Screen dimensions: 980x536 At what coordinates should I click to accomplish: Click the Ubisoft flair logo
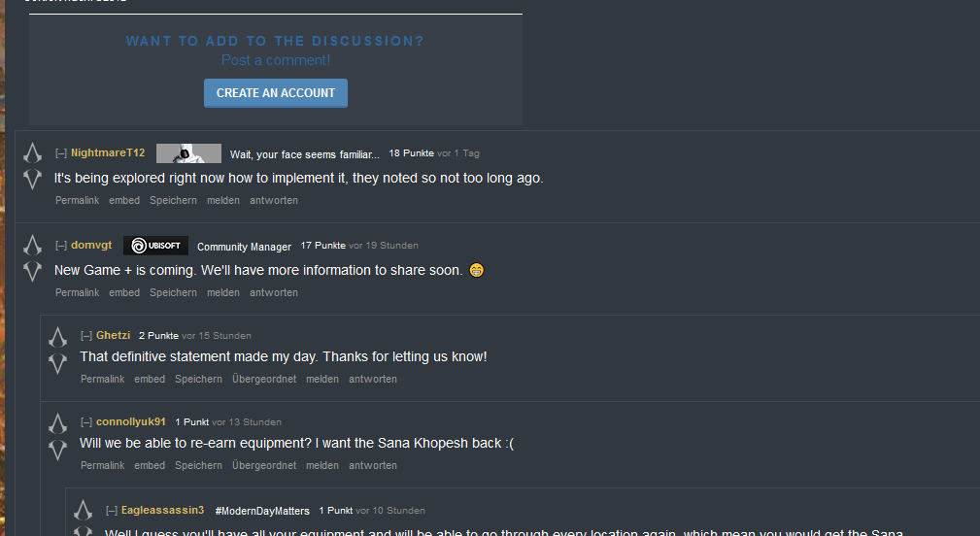(x=155, y=246)
